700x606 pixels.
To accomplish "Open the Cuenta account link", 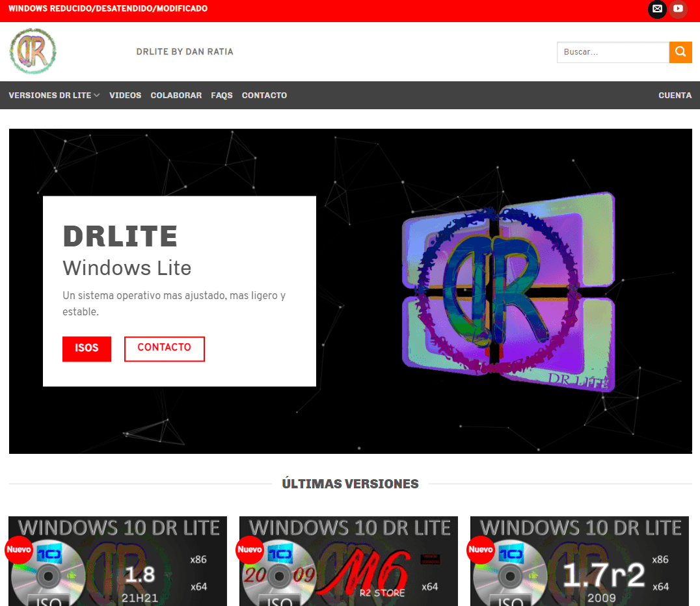I will coord(675,96).
